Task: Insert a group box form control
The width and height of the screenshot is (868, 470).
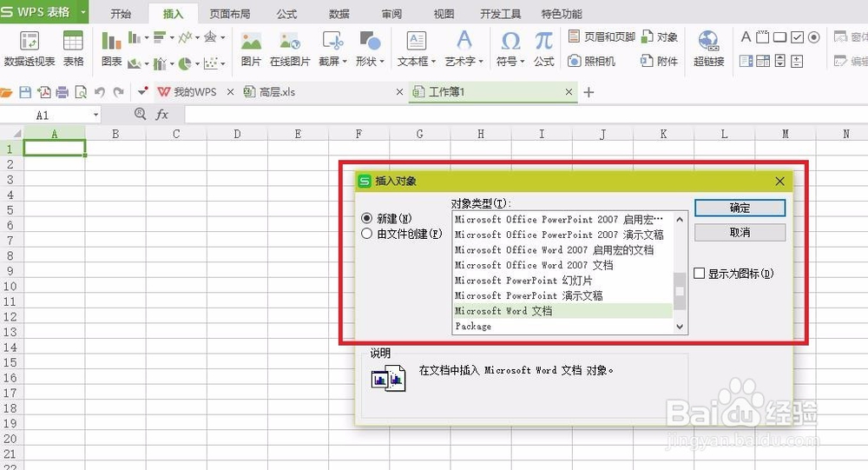Action: (x=762, y=37)
